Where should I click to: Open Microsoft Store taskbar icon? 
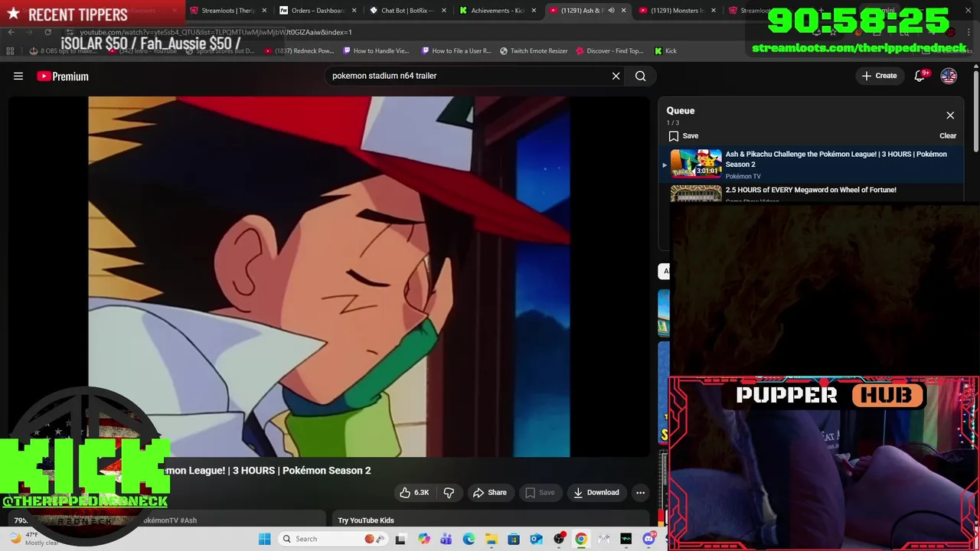pyautogui.click(x=514, y=539)
